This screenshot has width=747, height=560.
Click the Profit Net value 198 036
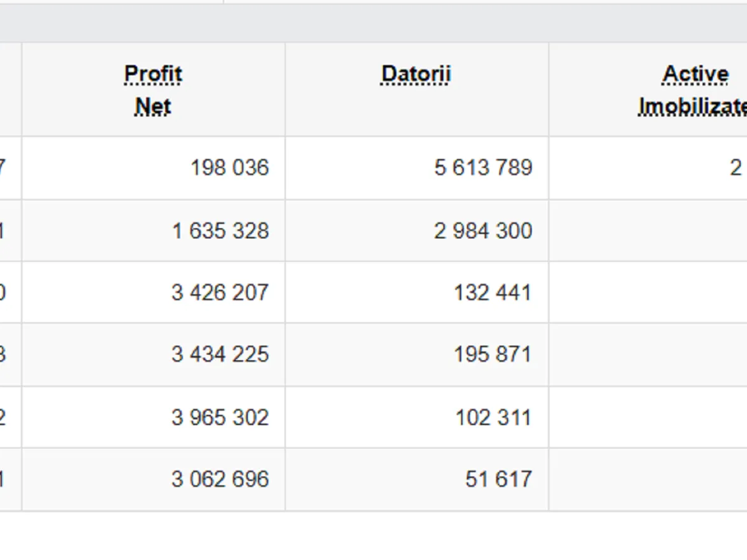229,168
